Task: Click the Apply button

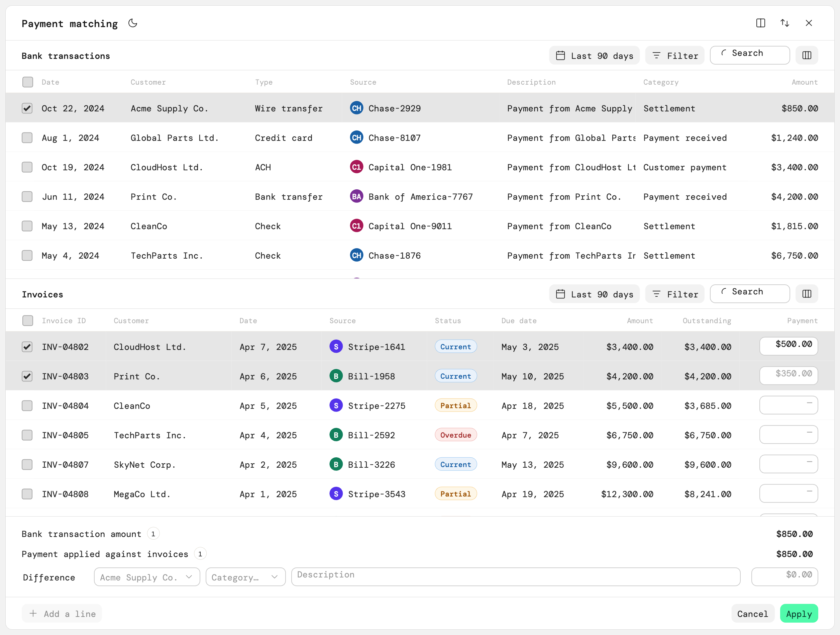Action: coord(799,613)
